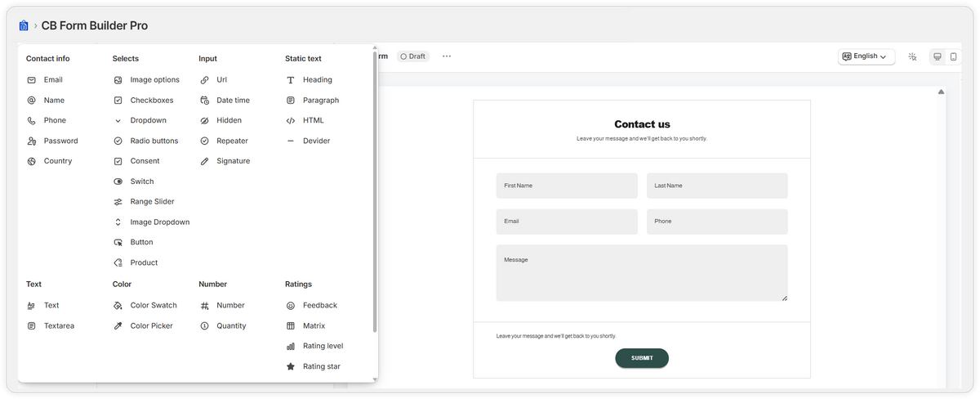980x399 pixels.
Task: Click the Heading T icon
Action: pos(291,80)
